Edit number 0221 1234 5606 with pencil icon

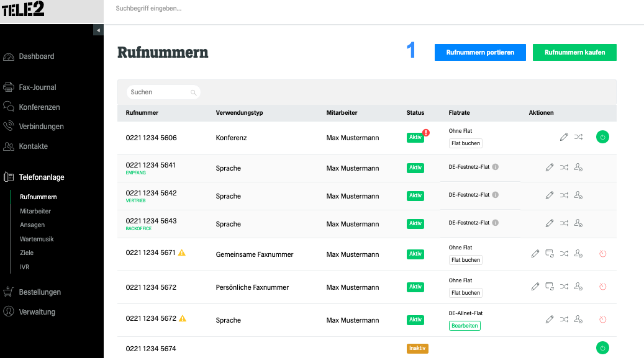564,137
